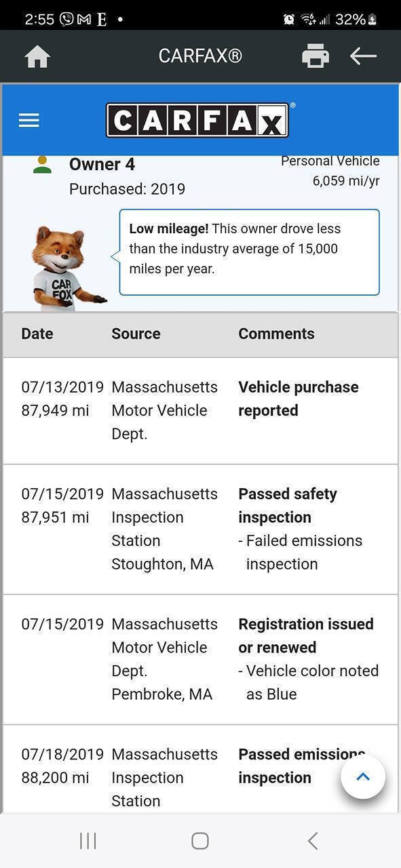This screenshot has width=401, height=868.
Task: Select the Vehicle purchase reported entry
Action: 299,399
